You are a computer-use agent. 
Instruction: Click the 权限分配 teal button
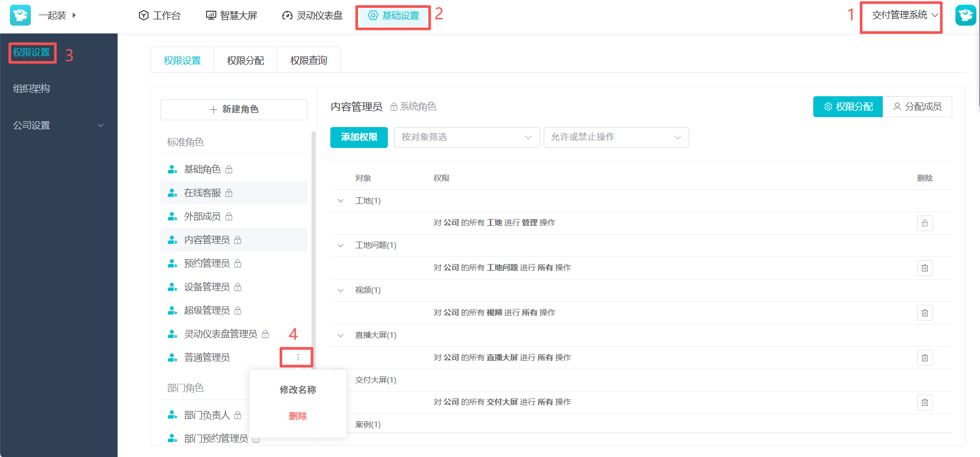pos(848,107)
